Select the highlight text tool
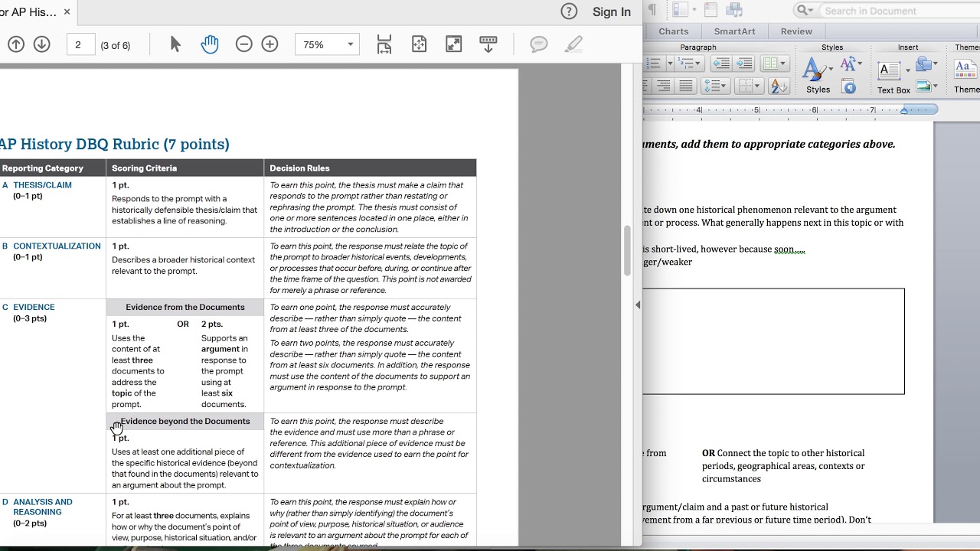This screenshot has width=980, height=551. pos(573,44)
